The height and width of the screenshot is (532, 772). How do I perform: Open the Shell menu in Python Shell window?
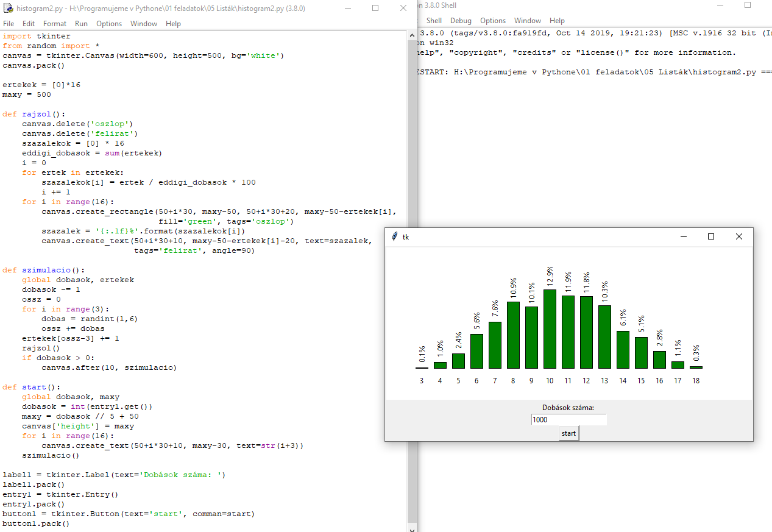click(x=434, y=21)
